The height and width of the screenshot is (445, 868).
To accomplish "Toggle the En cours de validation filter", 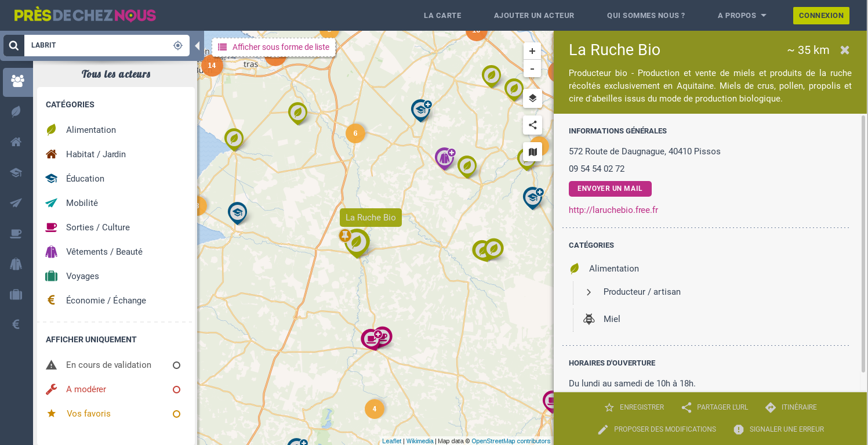I will 176,365.
